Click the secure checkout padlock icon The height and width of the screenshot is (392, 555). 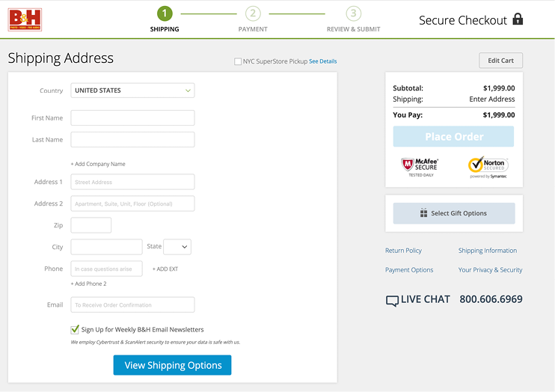[x=518, y=19]
